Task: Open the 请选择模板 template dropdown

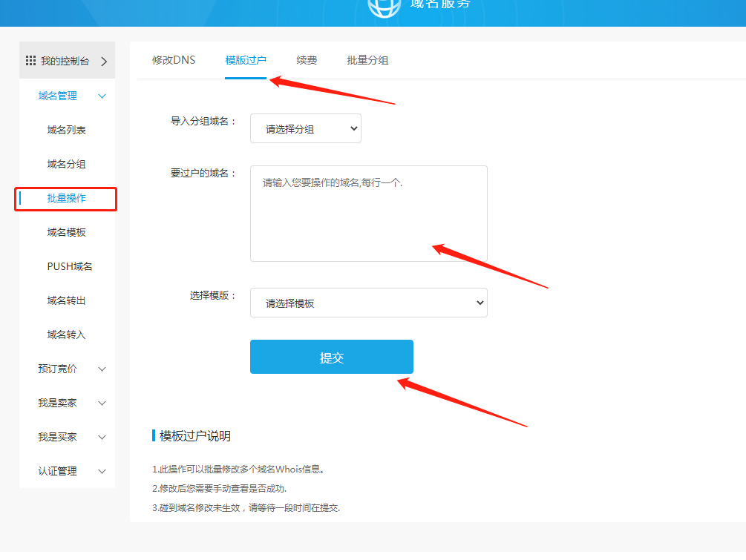Action: 368,303
